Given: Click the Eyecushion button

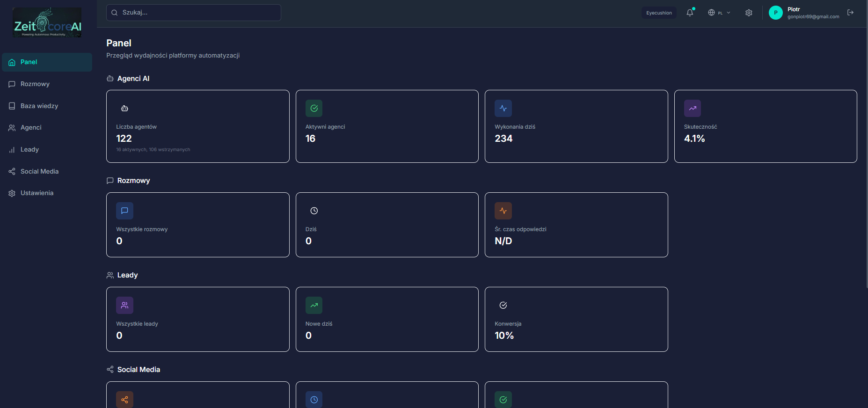Looking at the screenshot, I should click(x=659, y=13).
